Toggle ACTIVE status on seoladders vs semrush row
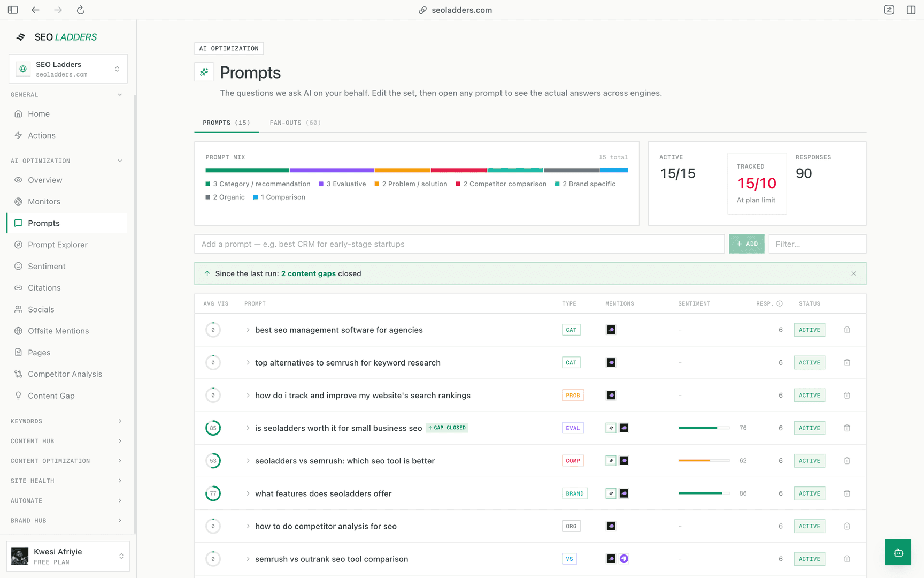The height and width of the screenshot is (578, 924). point(809,461)
